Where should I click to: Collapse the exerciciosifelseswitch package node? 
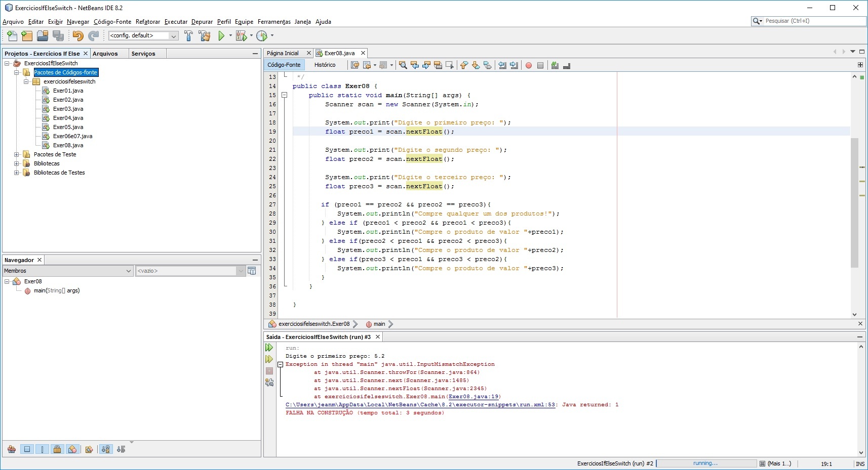[26, 81]
